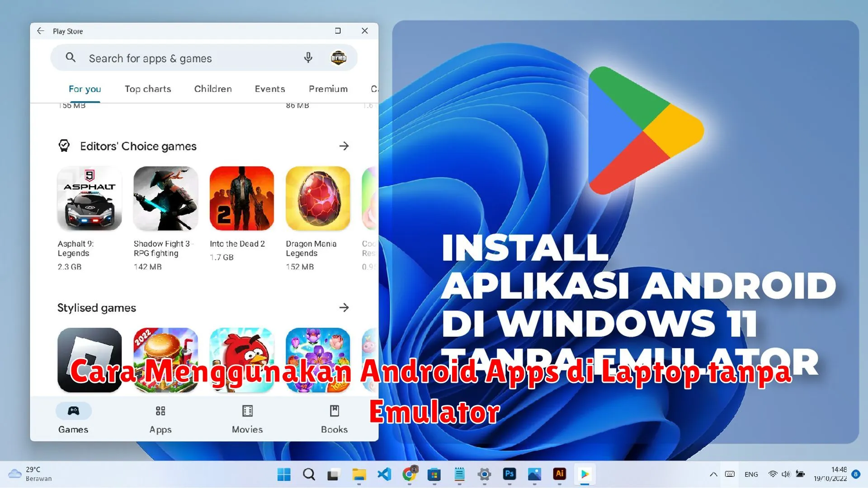Click the Play Store profile icon
868x488 pixels.
click(338, 58)
